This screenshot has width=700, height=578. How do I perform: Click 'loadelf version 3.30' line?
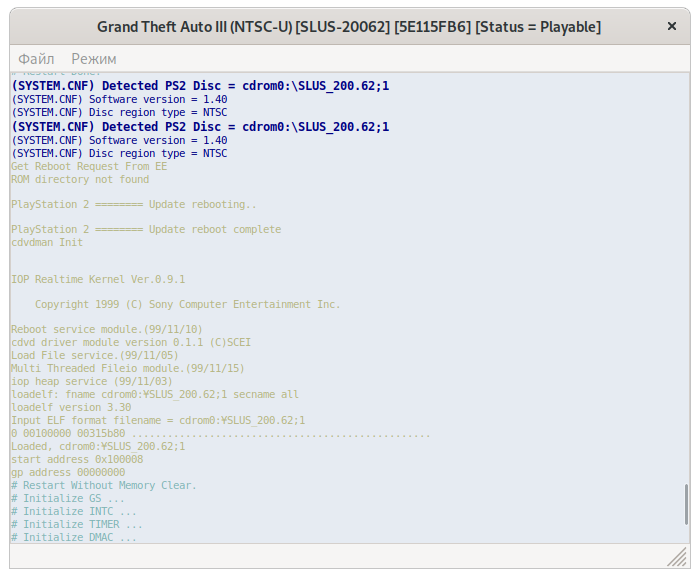pos(71,408)
